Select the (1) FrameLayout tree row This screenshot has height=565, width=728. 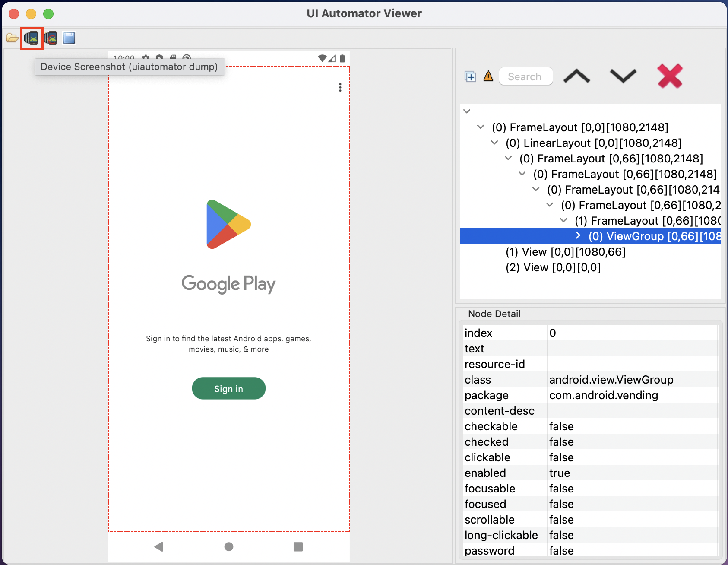tap(648, 221)
